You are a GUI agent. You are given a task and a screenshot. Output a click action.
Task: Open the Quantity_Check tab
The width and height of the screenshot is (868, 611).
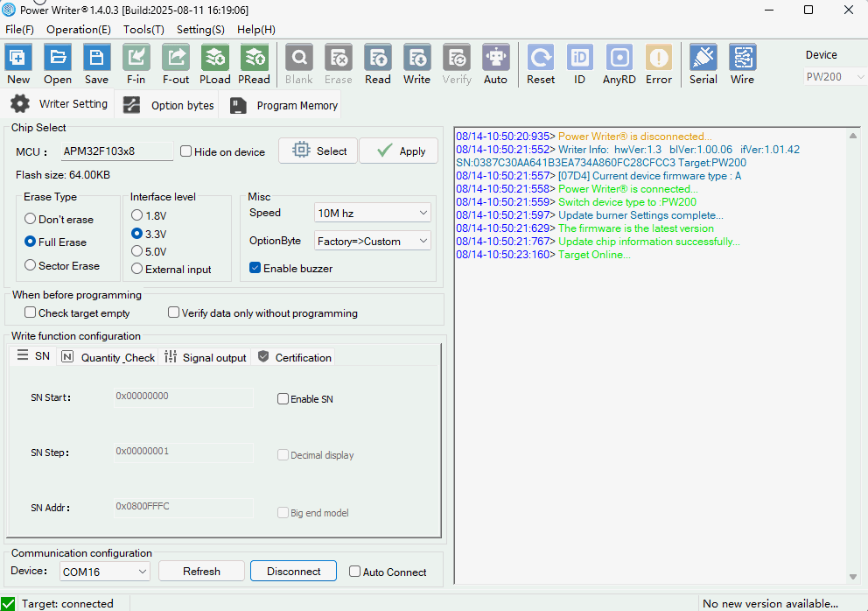coord(108,357)
